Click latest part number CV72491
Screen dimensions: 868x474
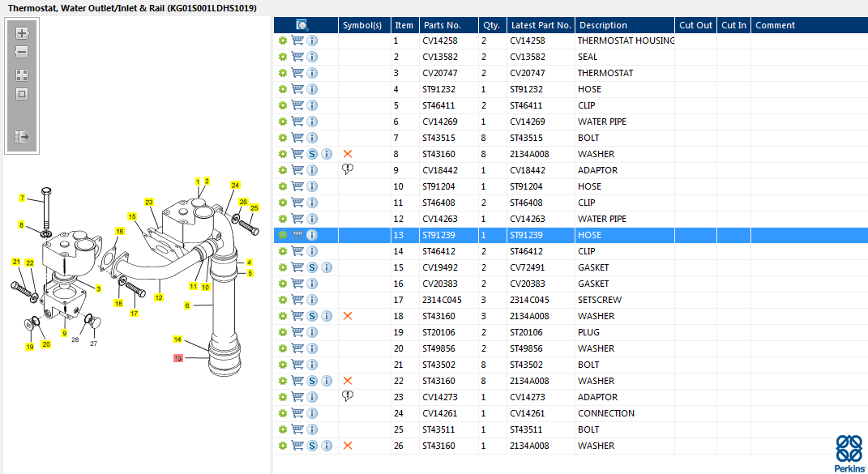tap(527, 267)
